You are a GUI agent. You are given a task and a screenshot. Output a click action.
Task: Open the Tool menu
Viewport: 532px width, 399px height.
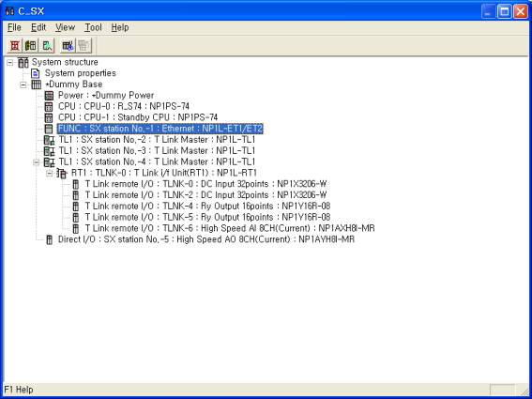pos(93,27)
